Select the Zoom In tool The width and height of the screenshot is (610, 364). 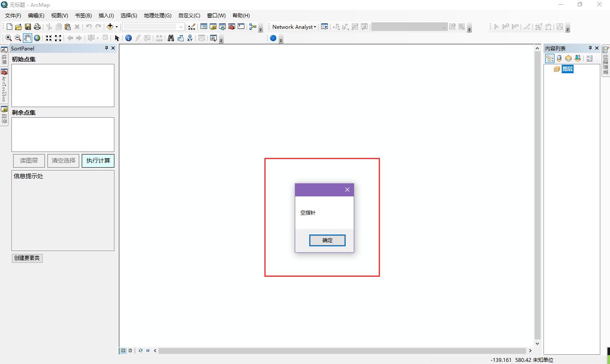click(x=8, y=38)
